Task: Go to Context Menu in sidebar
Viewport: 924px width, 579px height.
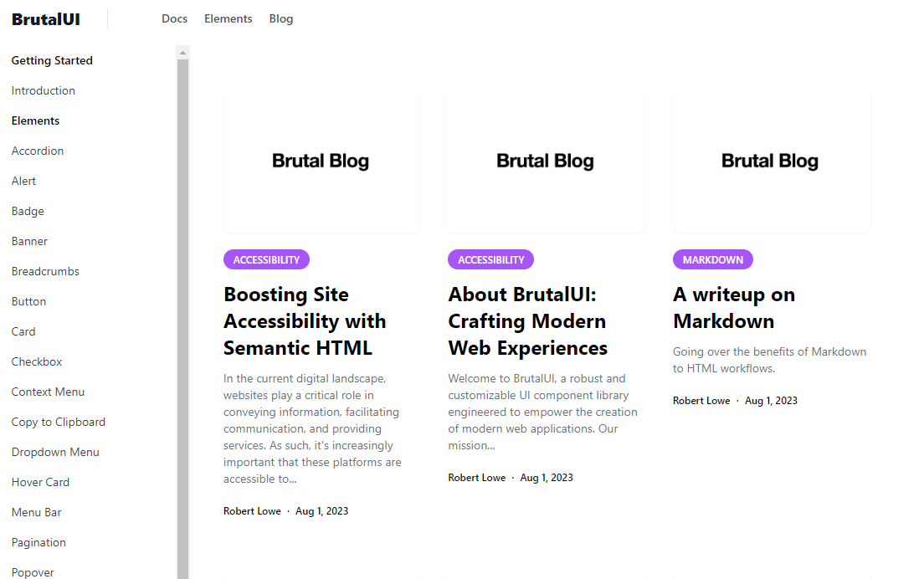Action: coord(48,392)
